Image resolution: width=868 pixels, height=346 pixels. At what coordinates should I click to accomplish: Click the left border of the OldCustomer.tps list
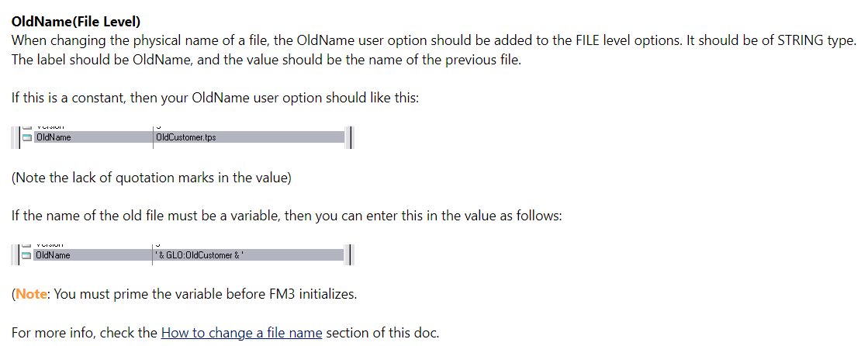click(17, 137)
